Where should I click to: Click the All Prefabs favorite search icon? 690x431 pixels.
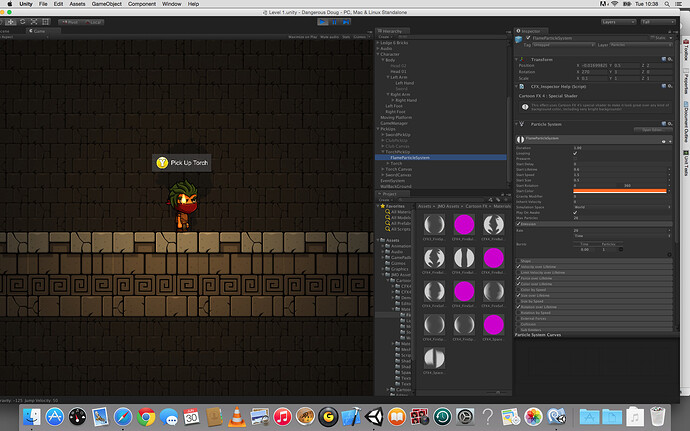[388, 223]
